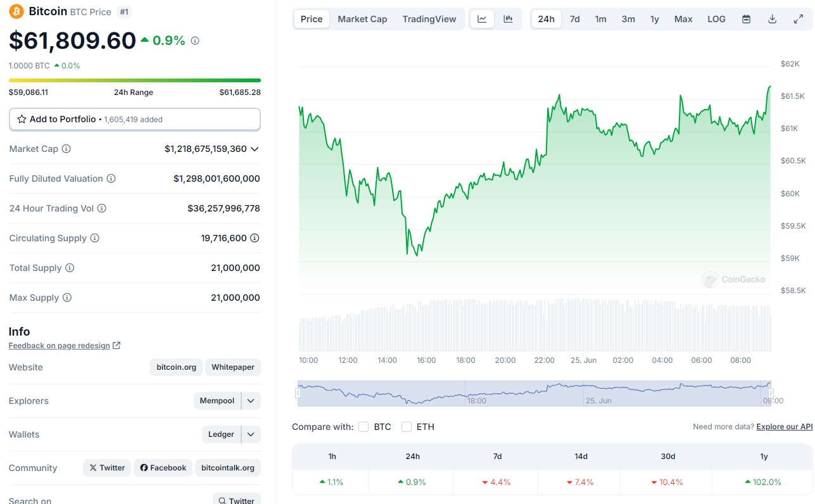Screen dimensions: 815x504
Task: Click info icon beside the 0.9% change
Action: 195,41
